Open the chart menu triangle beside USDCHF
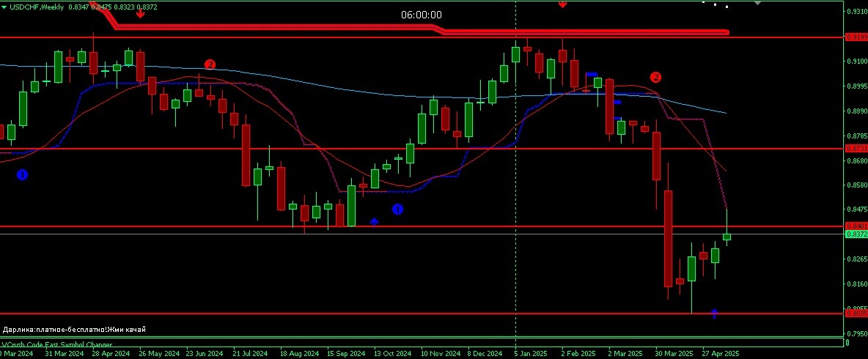This screenshot has width=868, height=359. (4, 7)
